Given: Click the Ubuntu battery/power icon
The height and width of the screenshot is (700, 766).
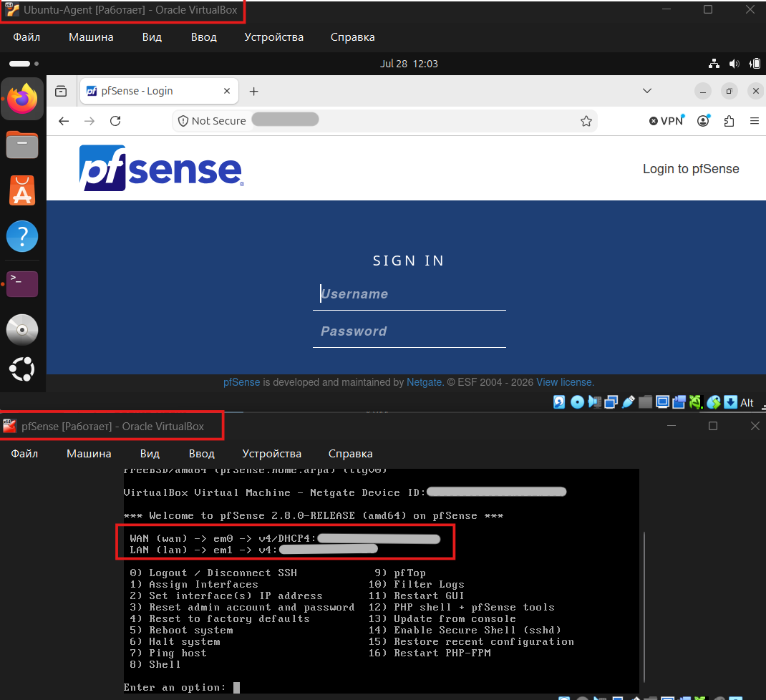Looking at the screenshot, I should [x=755, y=64].
